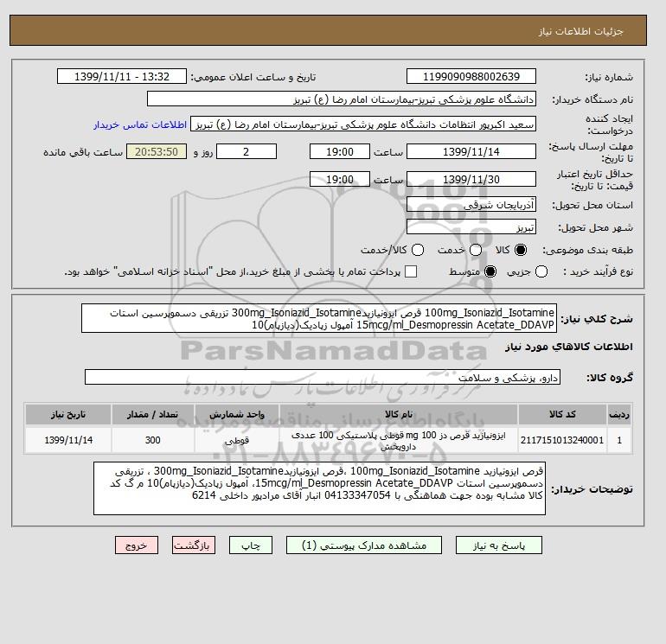The image size is (666, 644).
Task: Click the شماره نیاز field 1199090988002639
Action: tap(471, 76)
